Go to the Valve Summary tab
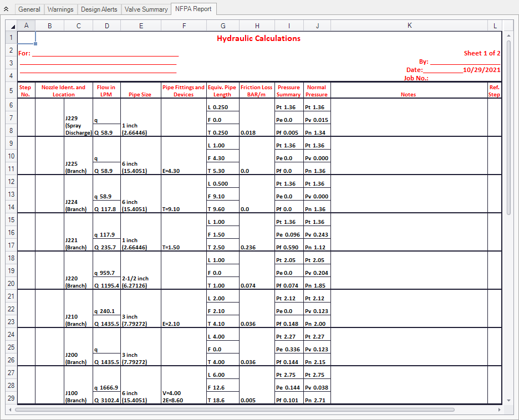Screen dimensions: 519x420 pyautogui.click(x=146, y=9)
